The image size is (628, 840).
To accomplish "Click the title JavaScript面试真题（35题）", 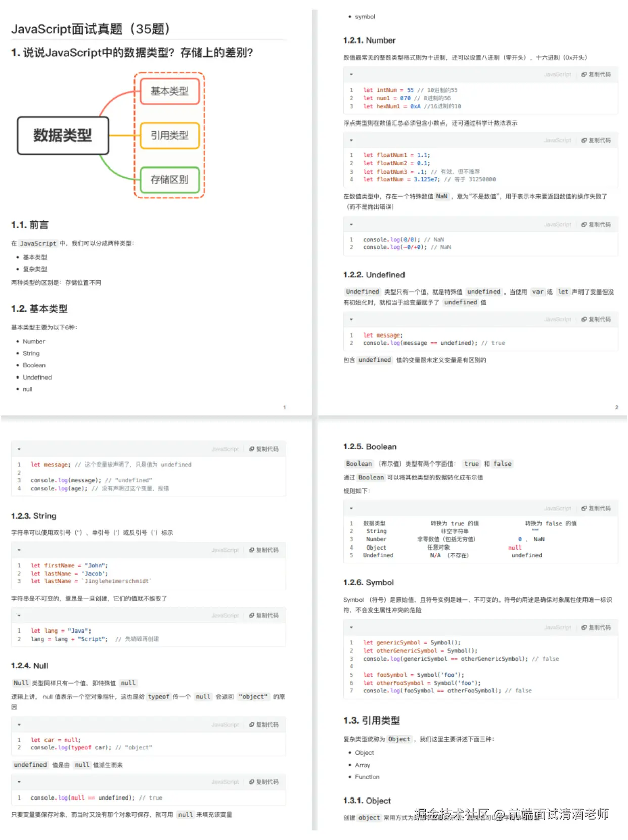I will pyautogui.click(x=91, y=29).
